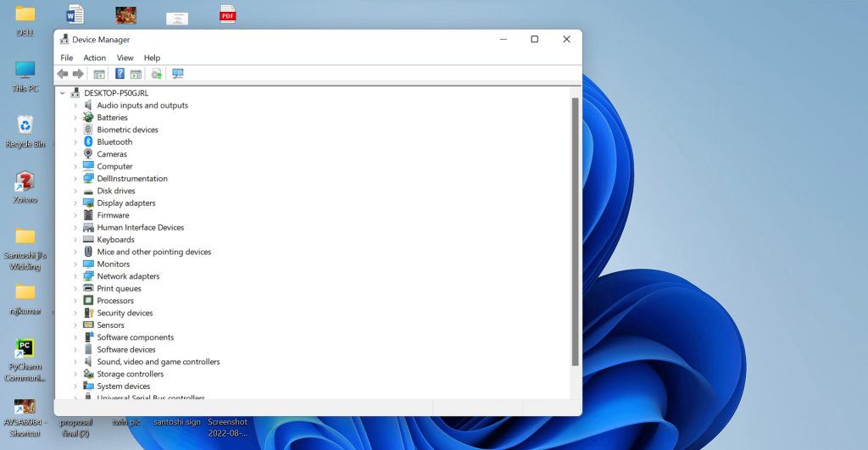Click the DESKTOP-P50GJRL computer icon
868x450 pixels.
[75, 93]
